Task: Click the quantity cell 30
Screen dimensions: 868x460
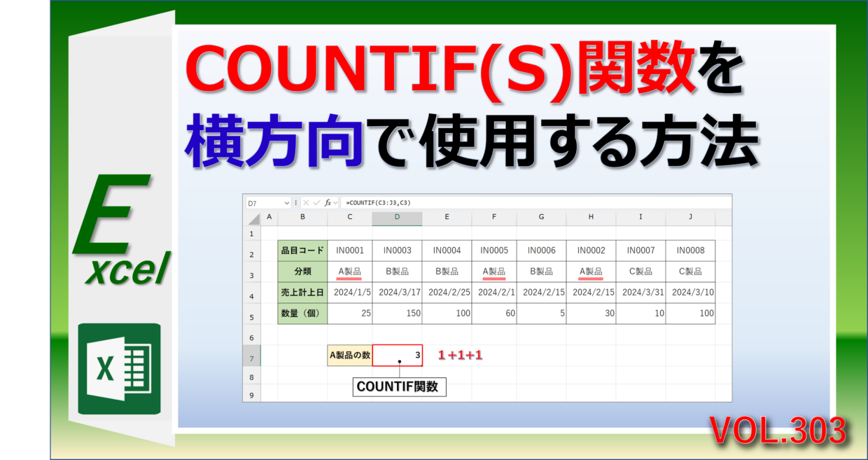Action: (x=591, y=314)
